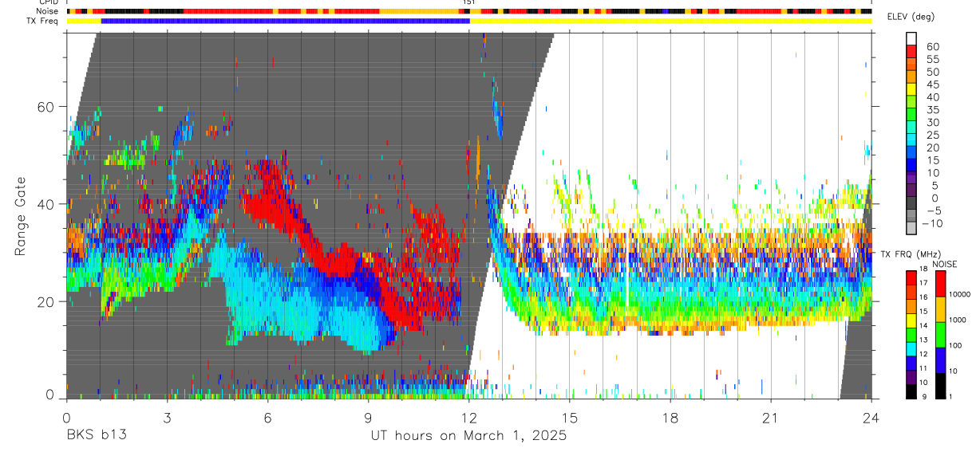Screen dimensions: 980x452
Task: Click the black bottom segment of TX FRQ colorbar
Action: (x=911, y=391)
